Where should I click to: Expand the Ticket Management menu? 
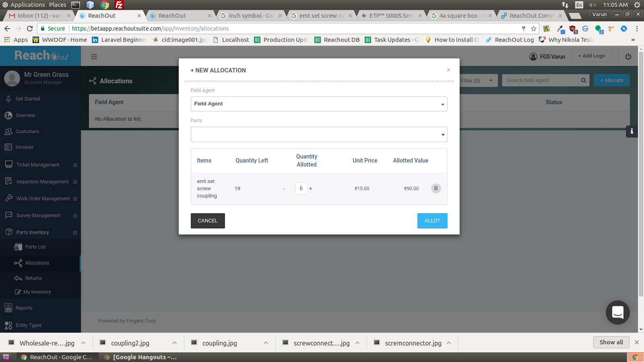click(x=75, y=165)
